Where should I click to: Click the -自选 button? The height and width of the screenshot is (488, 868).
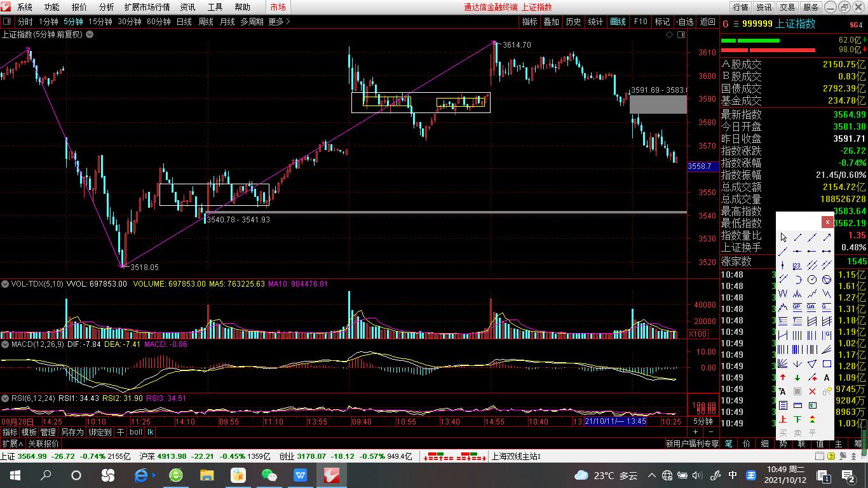click(x=685, y=22)
